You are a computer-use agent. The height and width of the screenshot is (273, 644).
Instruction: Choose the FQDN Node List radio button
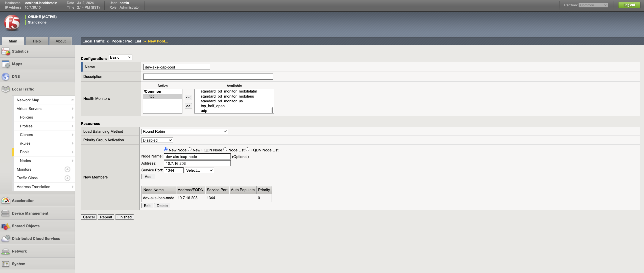248,150
